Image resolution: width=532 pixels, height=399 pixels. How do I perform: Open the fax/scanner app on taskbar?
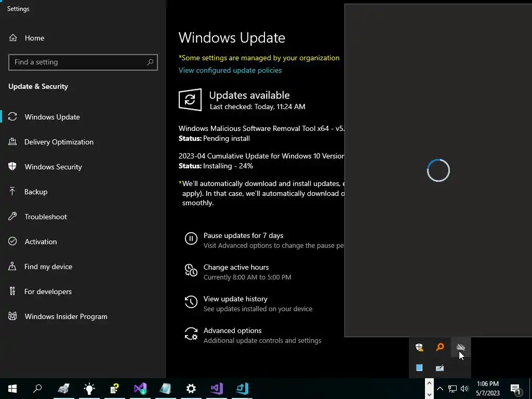click(63, 389)
